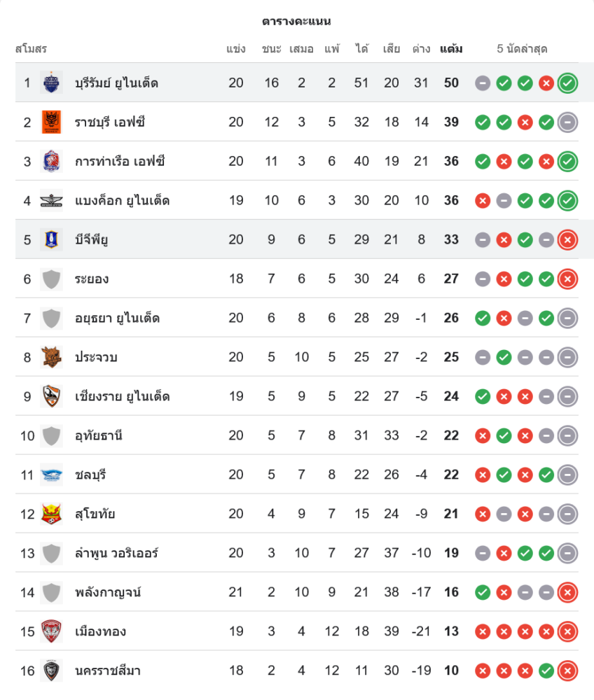594x700 pixels.
Task: Click the แต้ม points column header
Action: tap(451, 49)
